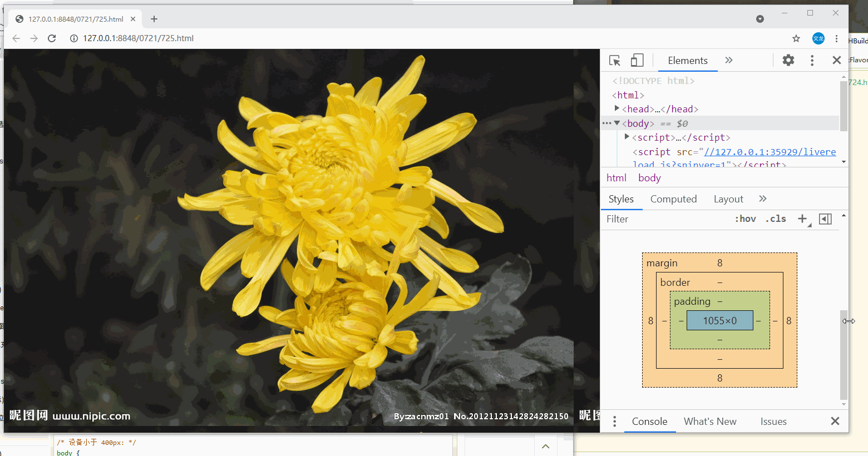Screen dimensions: 868x456
Task: Toggle the device toolbar icon
Action: 637,60
